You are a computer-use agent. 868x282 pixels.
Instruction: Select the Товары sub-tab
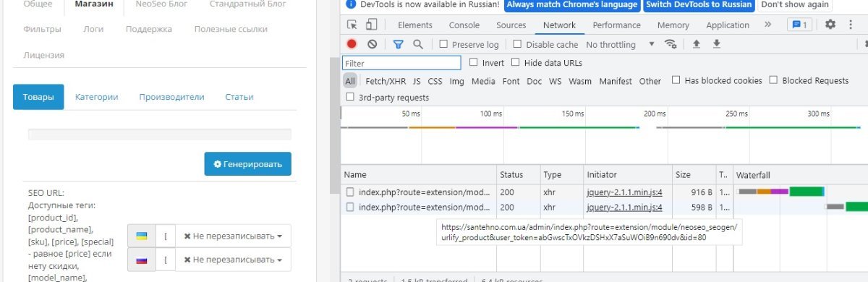pyautogui.click(x=38, y=97)
